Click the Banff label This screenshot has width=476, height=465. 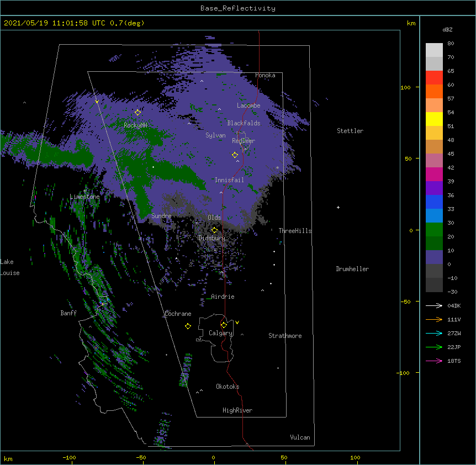pos(68,313)
